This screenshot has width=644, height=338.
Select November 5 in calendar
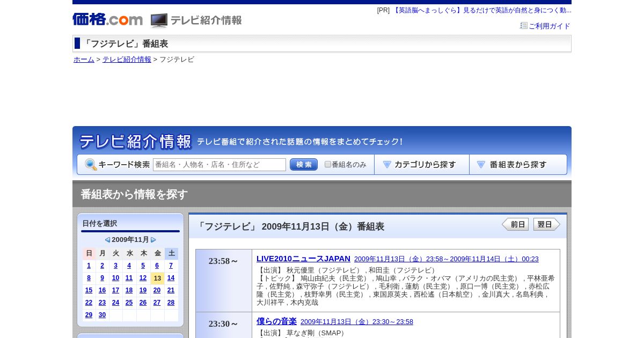click(x=143, y=266)
